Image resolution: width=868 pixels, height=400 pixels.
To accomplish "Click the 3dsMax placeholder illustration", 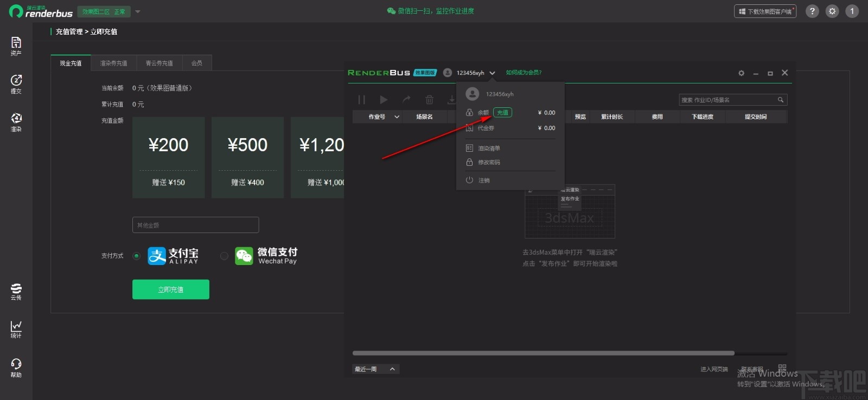I will point(570,211).
